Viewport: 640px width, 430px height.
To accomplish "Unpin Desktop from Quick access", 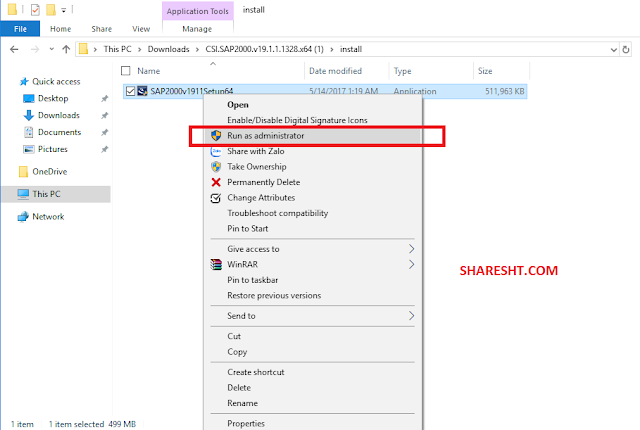I will (x=104, y=98).
